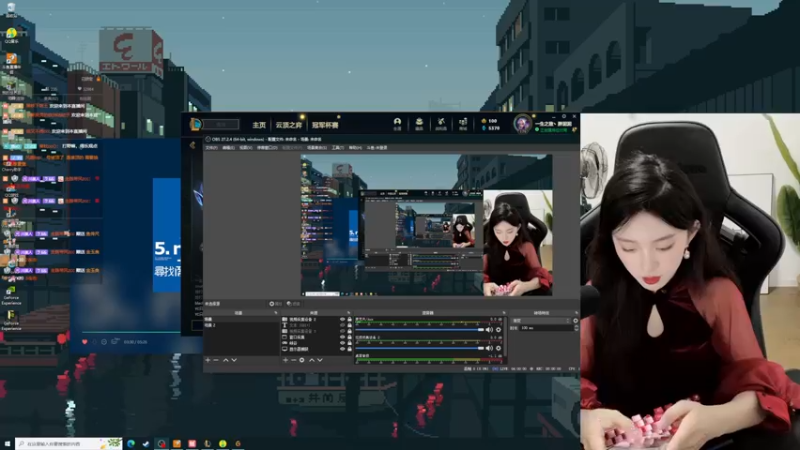Screen dimensions: 800x450
Task: Toggle lock on 窗口采集 source
Action: (x=349, y=337)
